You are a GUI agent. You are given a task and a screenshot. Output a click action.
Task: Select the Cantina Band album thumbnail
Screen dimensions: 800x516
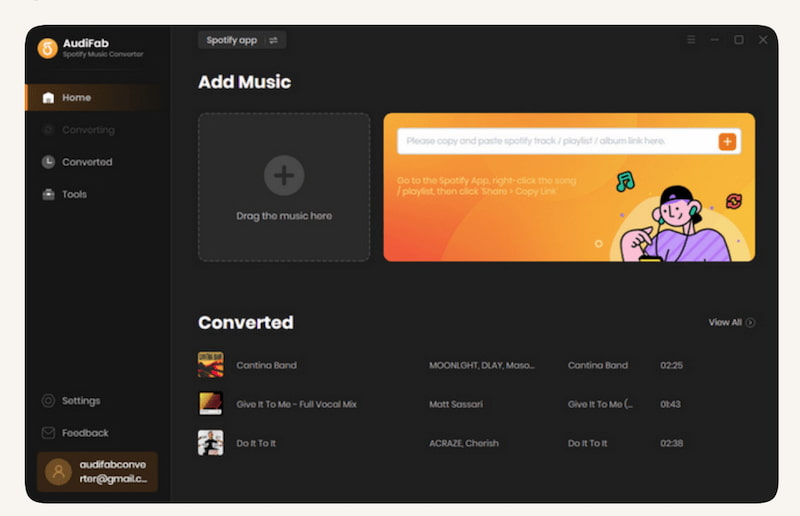click(211, 364)
